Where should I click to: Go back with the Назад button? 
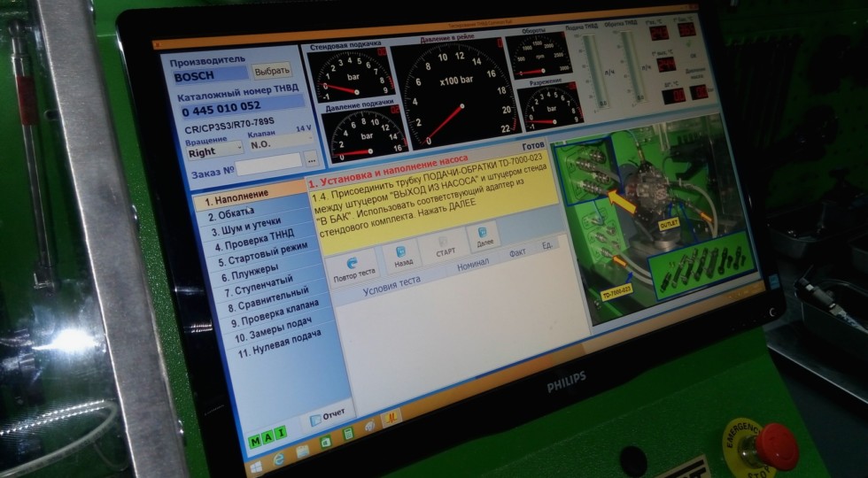click(x=402, y=257)
